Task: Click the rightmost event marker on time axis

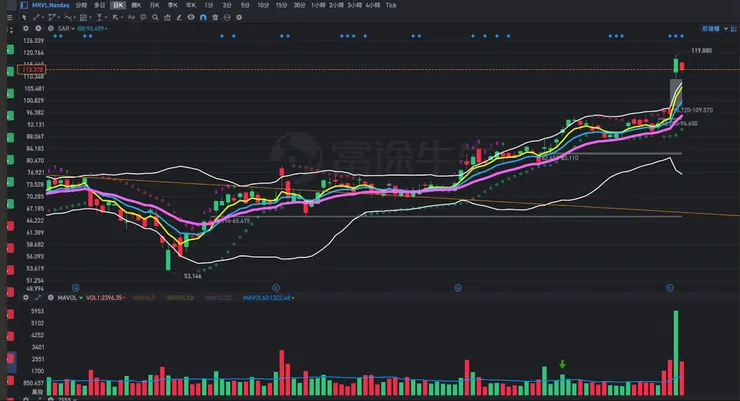Action: tap(670, 288)
